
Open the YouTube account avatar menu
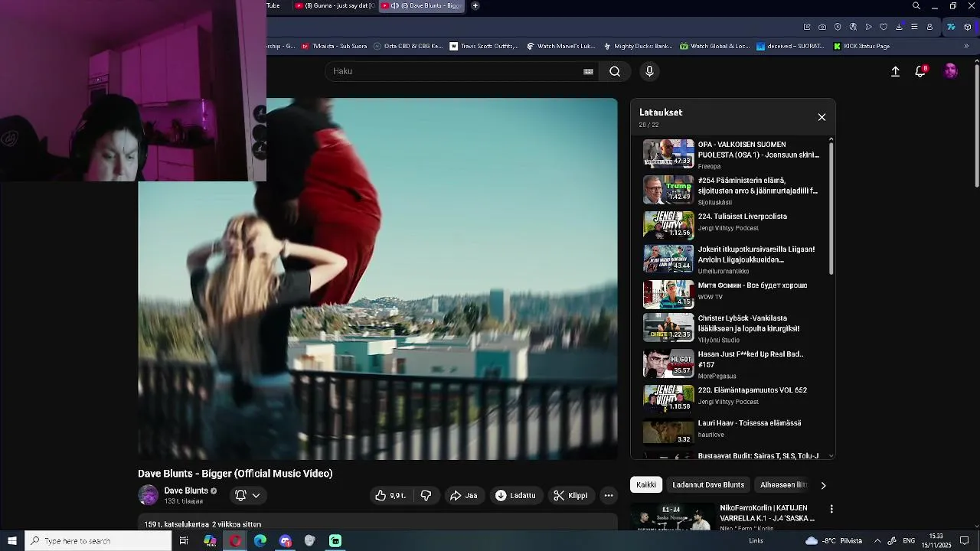coord(950,71)
